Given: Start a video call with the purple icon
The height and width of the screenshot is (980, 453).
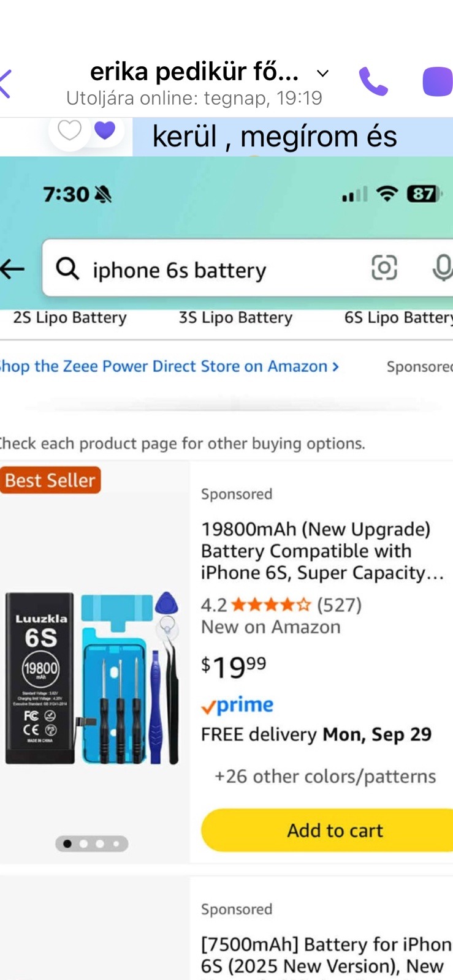Looking at the screenshot, I should [x=438, y=81].
